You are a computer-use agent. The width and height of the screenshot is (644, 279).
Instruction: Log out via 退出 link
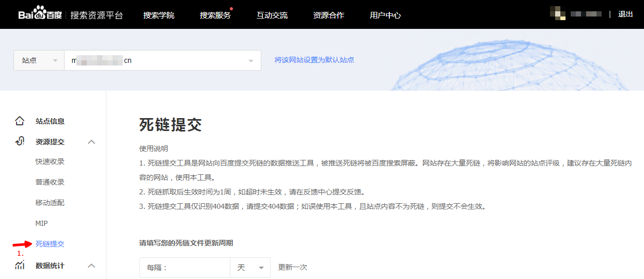(625, 14)
